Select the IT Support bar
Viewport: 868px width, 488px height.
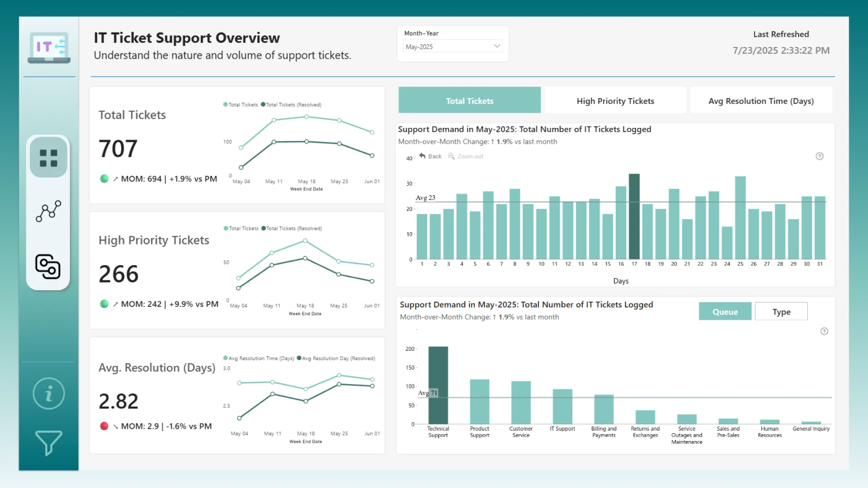pos(562,407)
